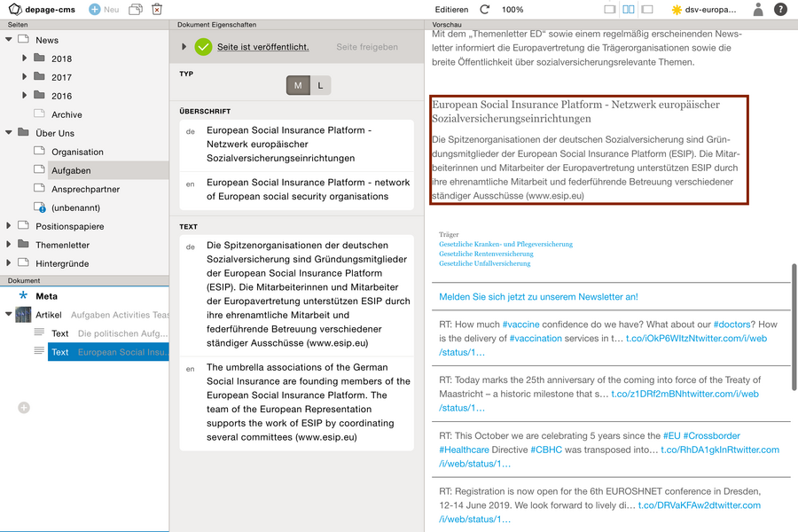Click the blue plus Neu icon

[95, 9]
